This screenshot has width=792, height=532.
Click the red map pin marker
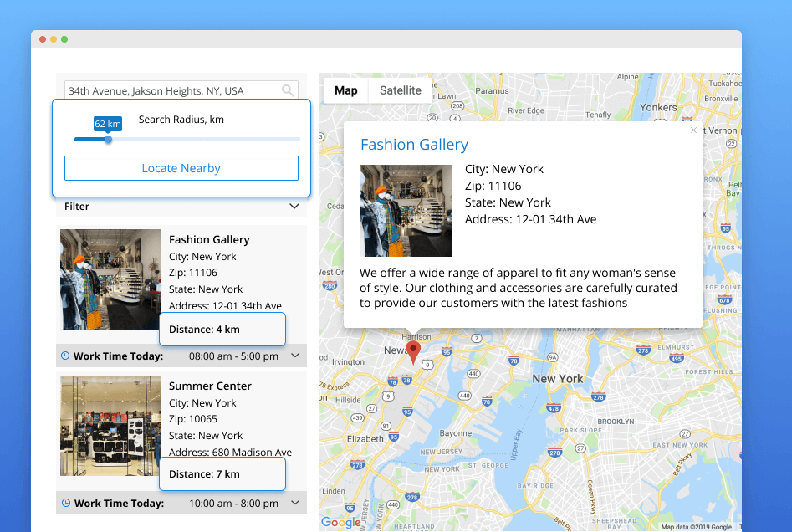(x=413, y=351)
